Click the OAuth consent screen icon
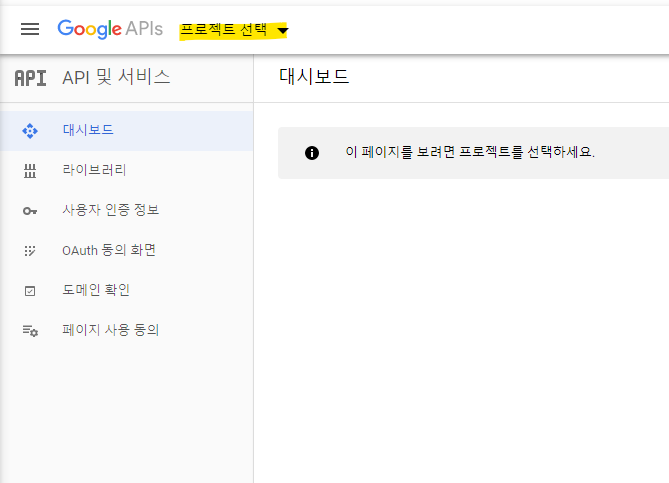 (30, 250)
